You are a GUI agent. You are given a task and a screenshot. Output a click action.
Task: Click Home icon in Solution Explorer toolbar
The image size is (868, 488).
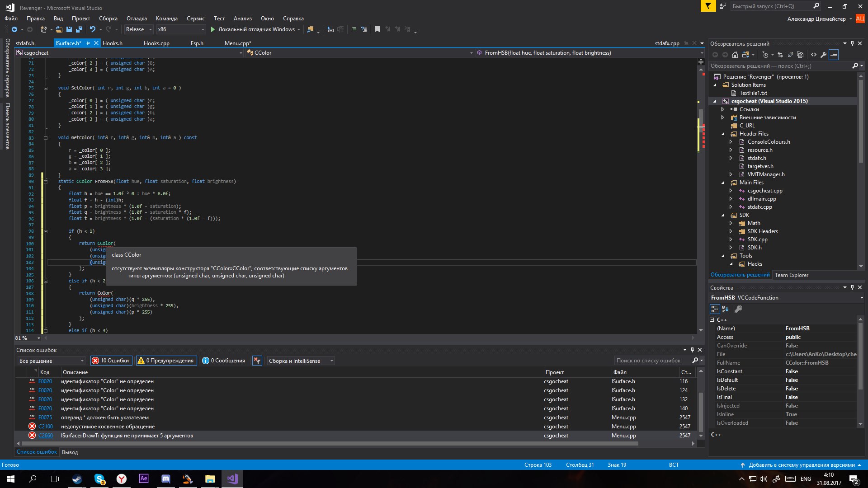(735, 55)
